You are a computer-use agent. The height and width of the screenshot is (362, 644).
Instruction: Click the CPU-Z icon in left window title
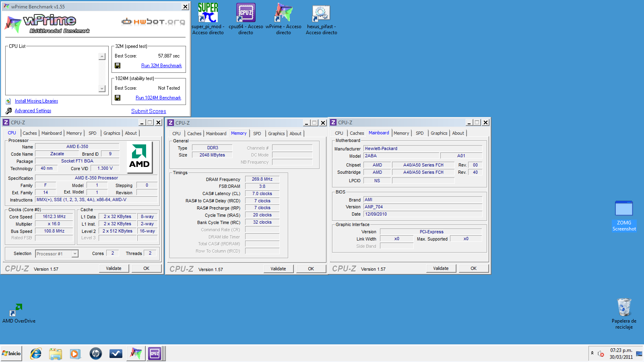click(x=6, y=122)
